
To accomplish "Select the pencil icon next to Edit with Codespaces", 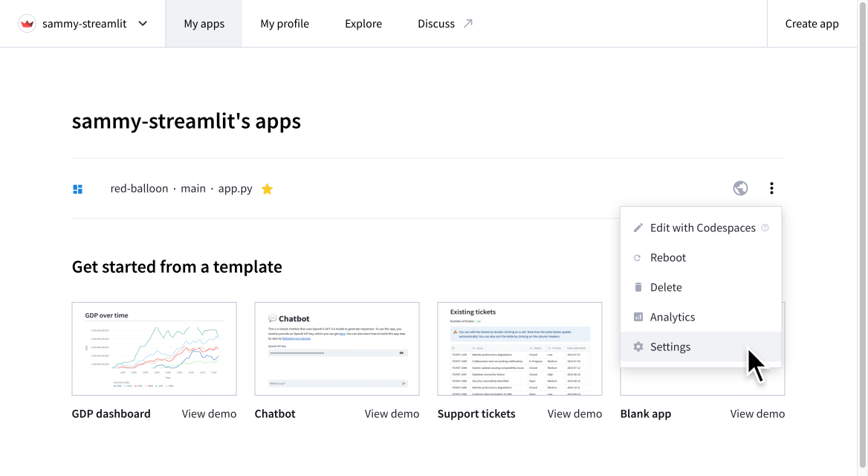I will (x=638, y=228).
